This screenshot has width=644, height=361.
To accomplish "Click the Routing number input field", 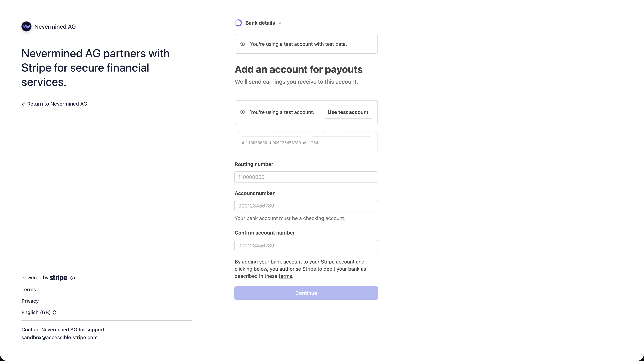I will click(306, 177).
